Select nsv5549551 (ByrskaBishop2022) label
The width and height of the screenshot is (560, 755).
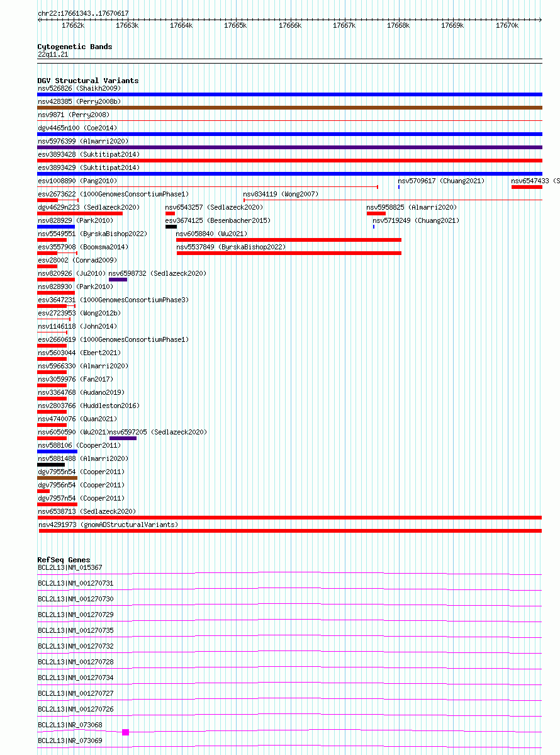click(92, 234)
